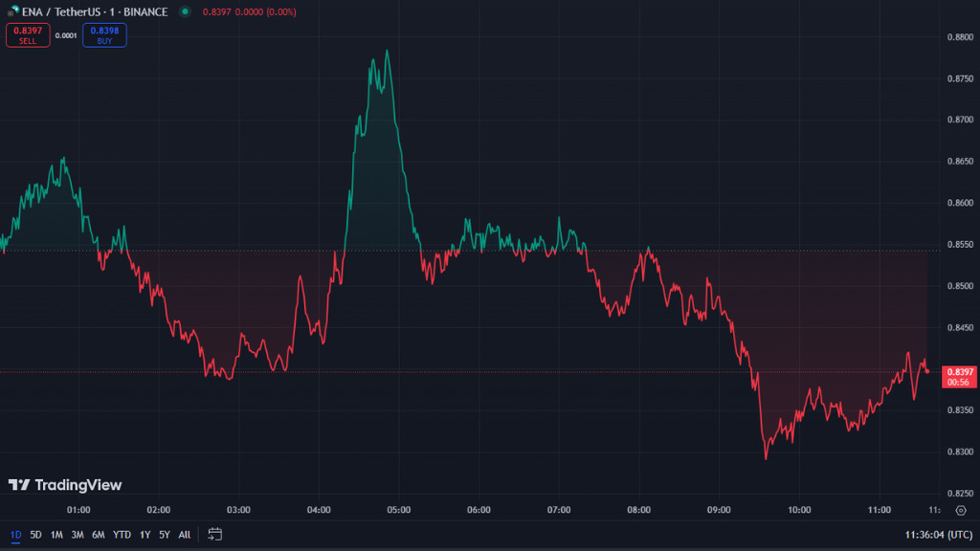Click the SELL button at 0.8397
980x551 pixels.
(27, 35)
